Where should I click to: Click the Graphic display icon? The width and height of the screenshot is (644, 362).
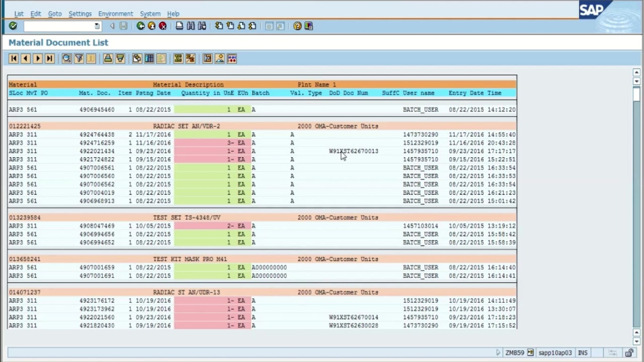[x=220, y=59]
